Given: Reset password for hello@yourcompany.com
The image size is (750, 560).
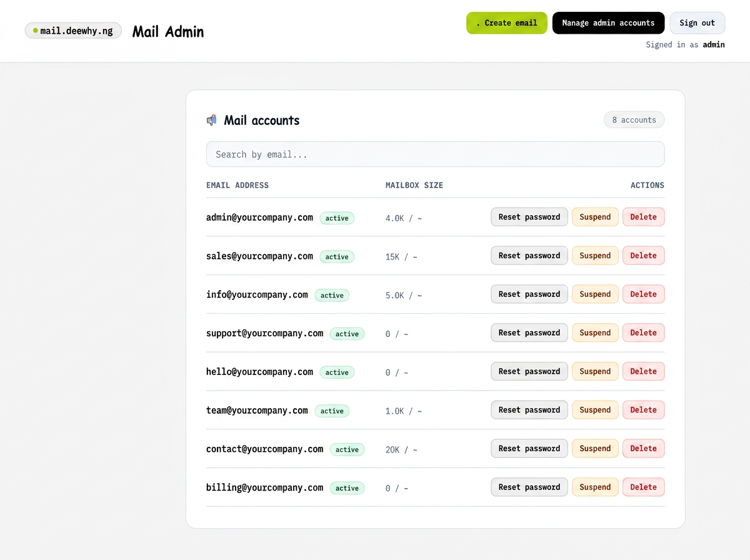Looking at the screenshot, I should (x=529, y=371).
